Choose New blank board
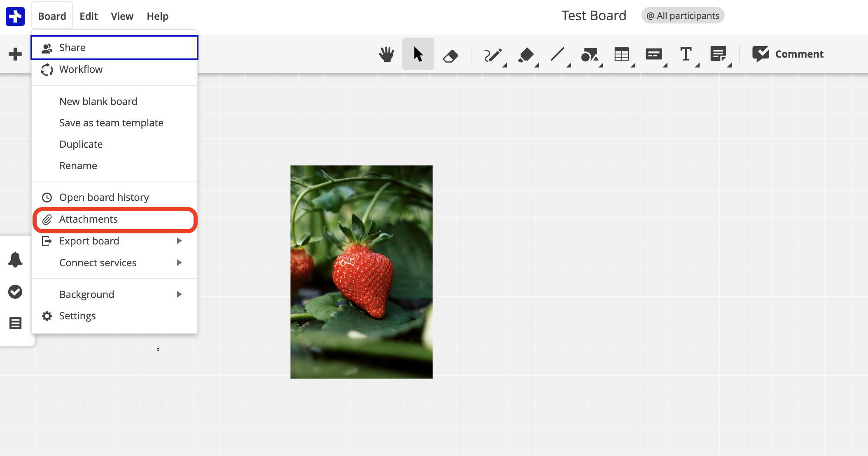This screenshot has height=456, width=868. pos(114,101)
